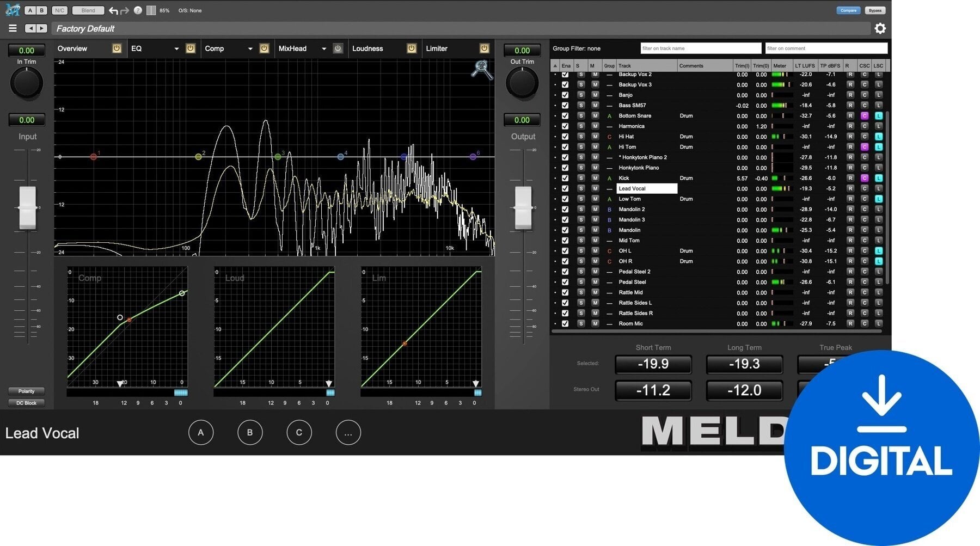The image size is (980, 546).
Task: Open the Comp dropdown arrow
Action: coord(250,49)
